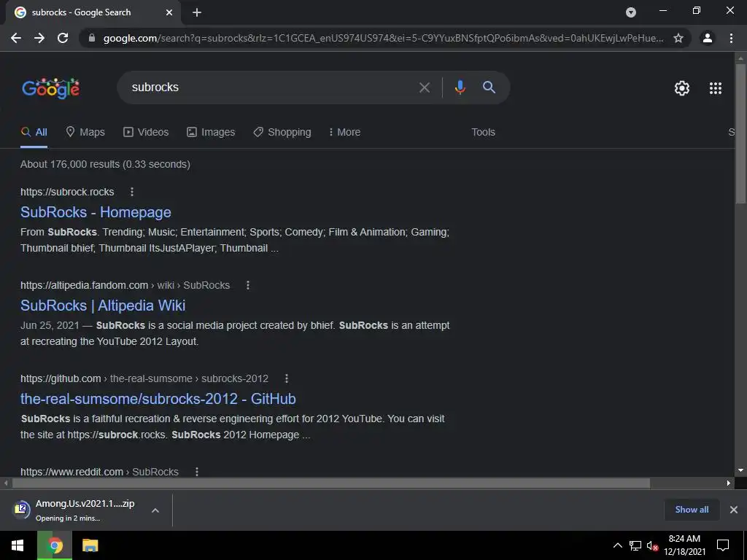Viewport: 747px width, 560px height.
Task: Switch to the Shopping tab
Action: coord(282,133)
